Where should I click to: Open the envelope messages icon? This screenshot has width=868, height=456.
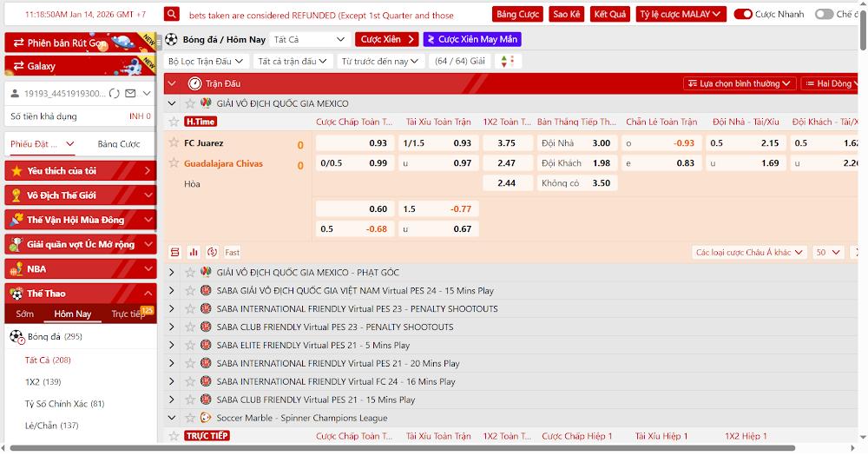[130, 94]
